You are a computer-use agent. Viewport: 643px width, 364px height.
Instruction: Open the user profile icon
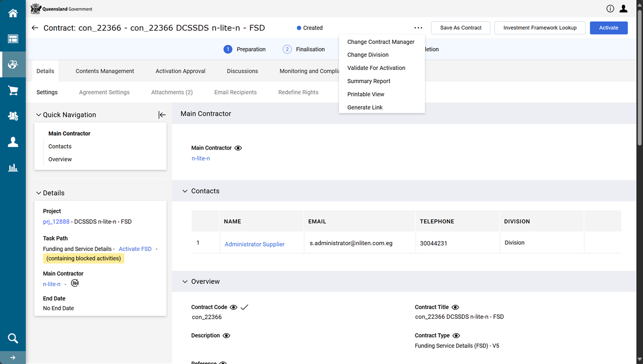point(623,9)
